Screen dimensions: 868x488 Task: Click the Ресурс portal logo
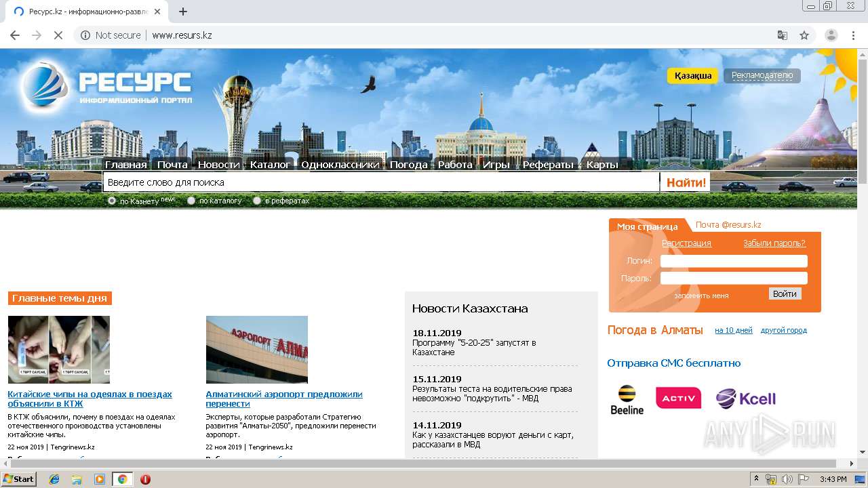106,85
